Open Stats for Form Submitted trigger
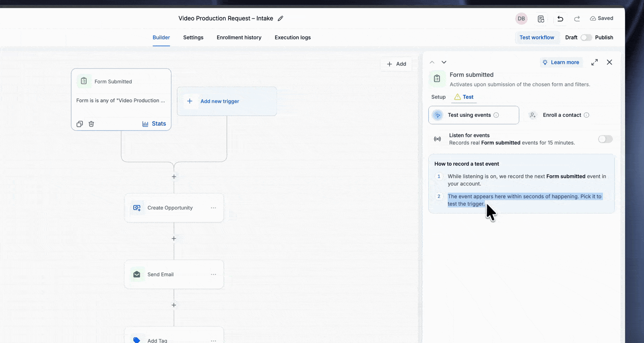644x343 pixels. click(154, 124)
